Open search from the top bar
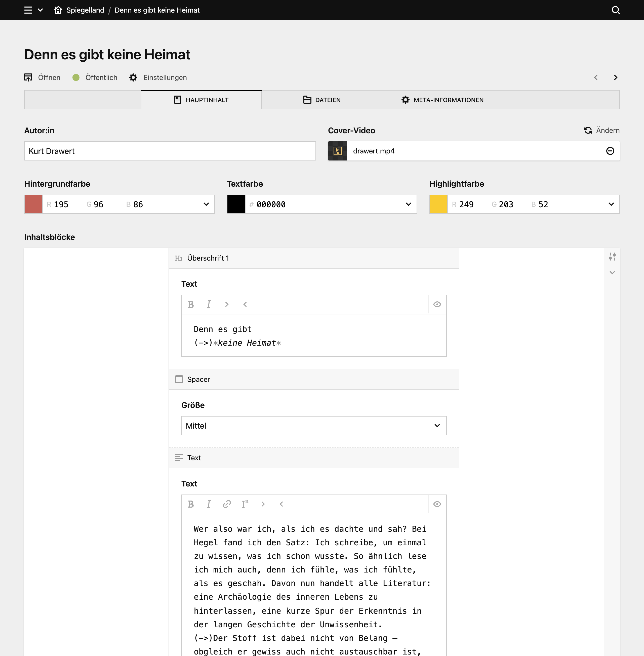644x656 pixels. pos(616,10)
